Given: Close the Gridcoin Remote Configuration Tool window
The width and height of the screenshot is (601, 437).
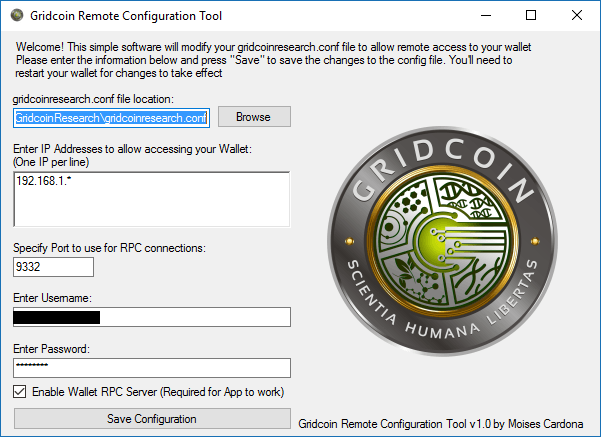Looking at the screenshot, I should click(x=577, y=15).
